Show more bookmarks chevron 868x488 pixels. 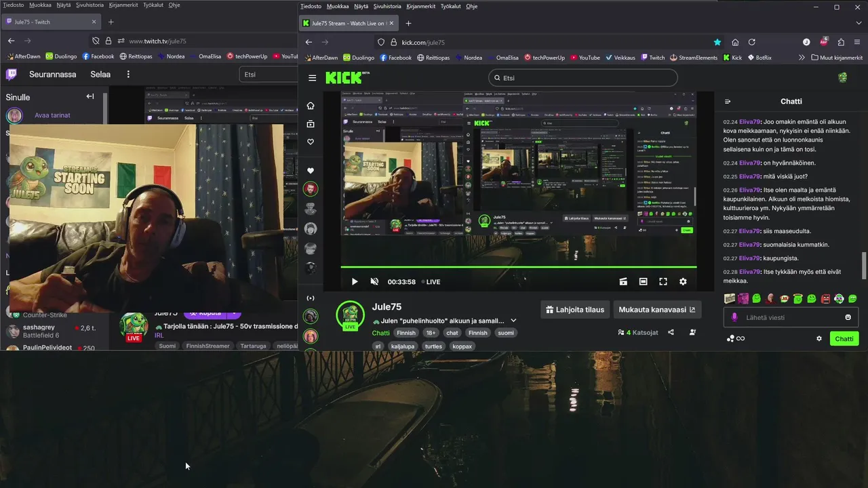(802, 58)
